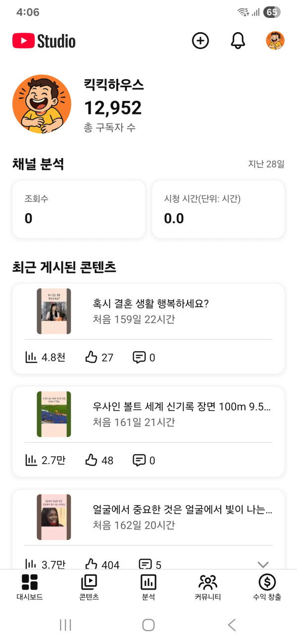Select the 대시보드 tab
The height and width of the screenshot is (644, 297).
coord(30,587)
